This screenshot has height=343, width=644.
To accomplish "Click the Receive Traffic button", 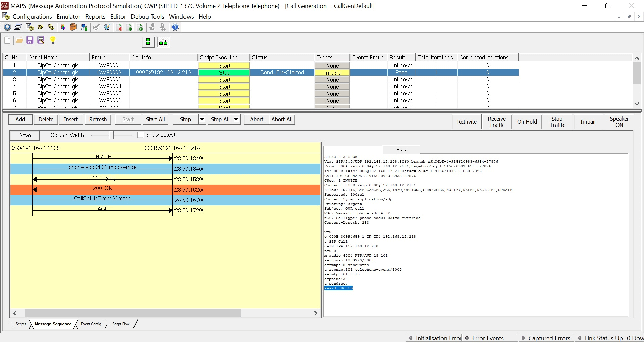I will tap(497, 122).
